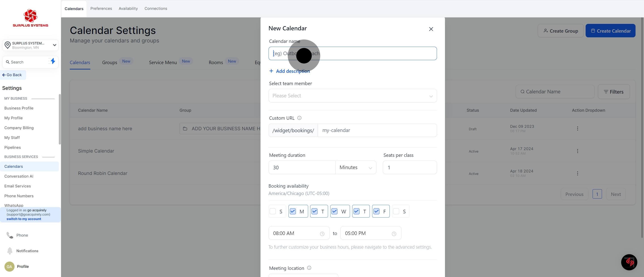Expand the Minutes duration unit dropdown
Screen dimensions: 644x277
click(x=356, y=167)
